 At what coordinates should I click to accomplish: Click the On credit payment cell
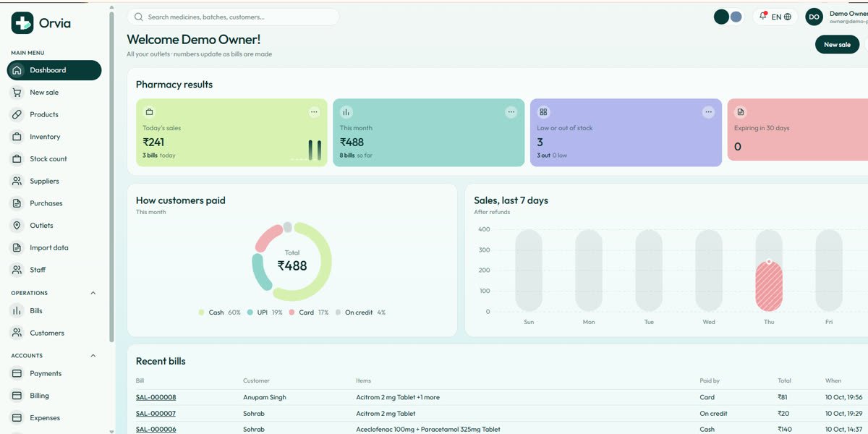point(714,414)
